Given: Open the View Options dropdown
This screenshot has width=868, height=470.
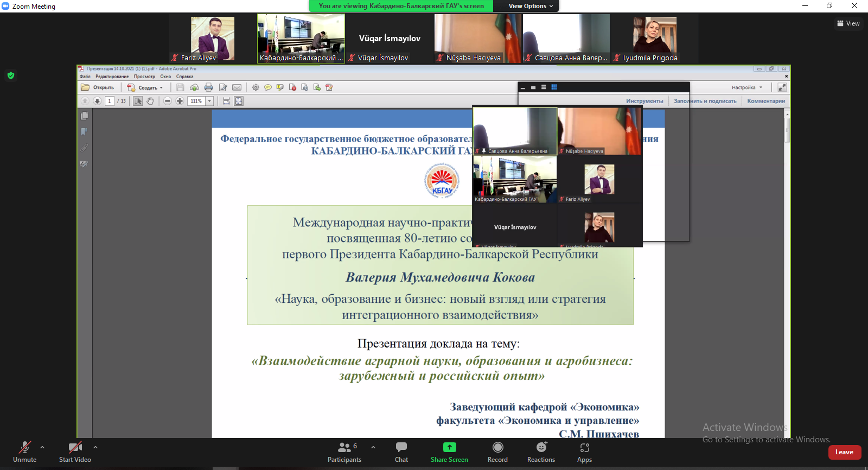Looking at the screenshot, I should click(x=531, y=6).
